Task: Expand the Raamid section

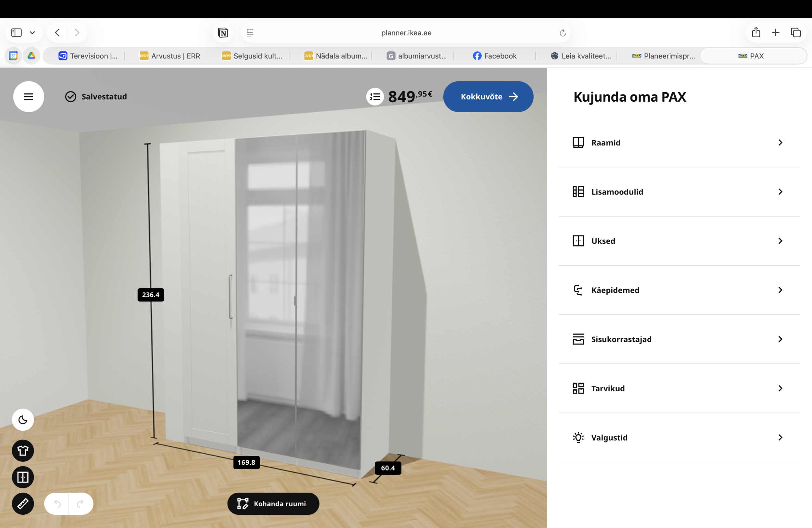Action: (x=679, y=143)
